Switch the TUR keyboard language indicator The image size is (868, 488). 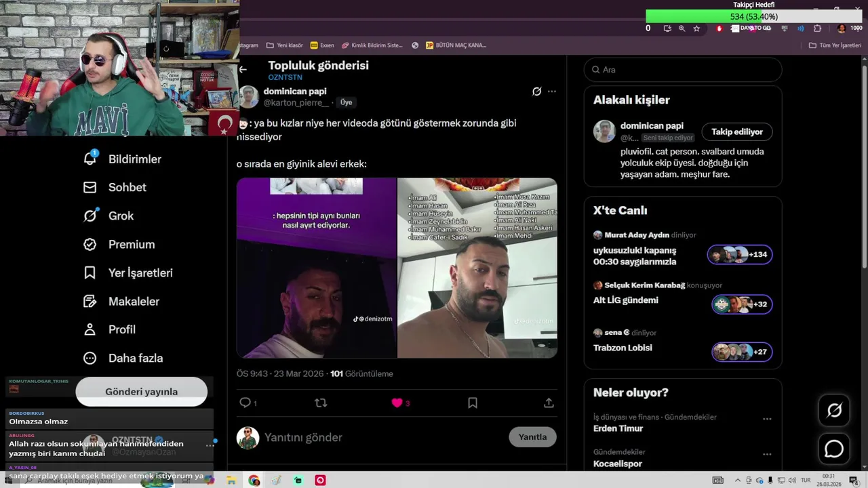click(806, 481)
